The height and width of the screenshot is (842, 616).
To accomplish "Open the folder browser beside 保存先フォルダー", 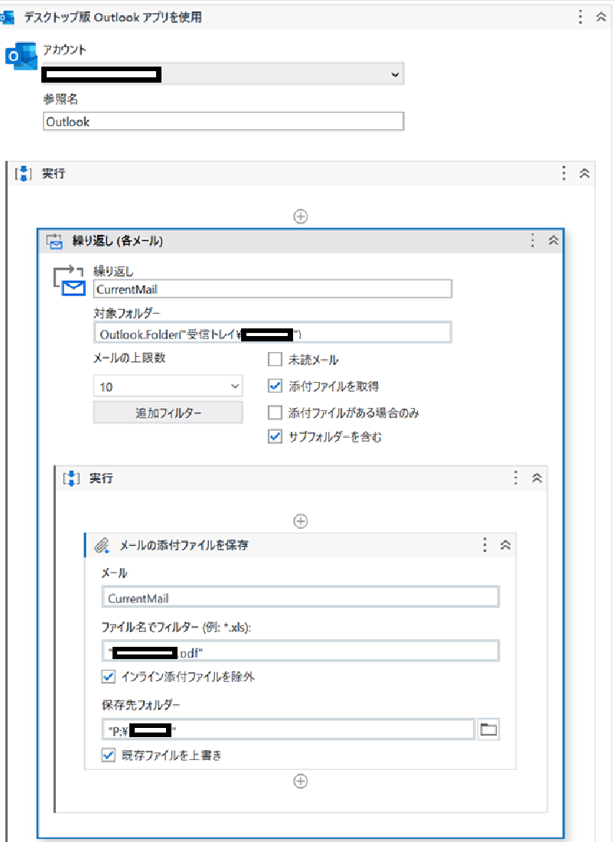I will tap(488, 729).
